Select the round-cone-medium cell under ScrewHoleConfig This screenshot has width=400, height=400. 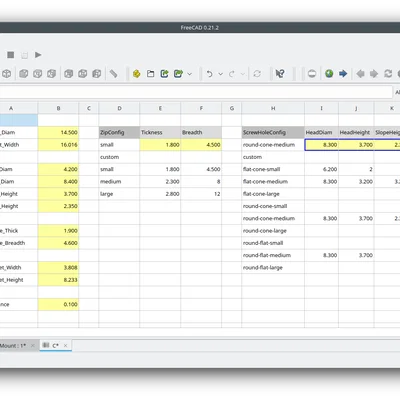tap(273, 145)
